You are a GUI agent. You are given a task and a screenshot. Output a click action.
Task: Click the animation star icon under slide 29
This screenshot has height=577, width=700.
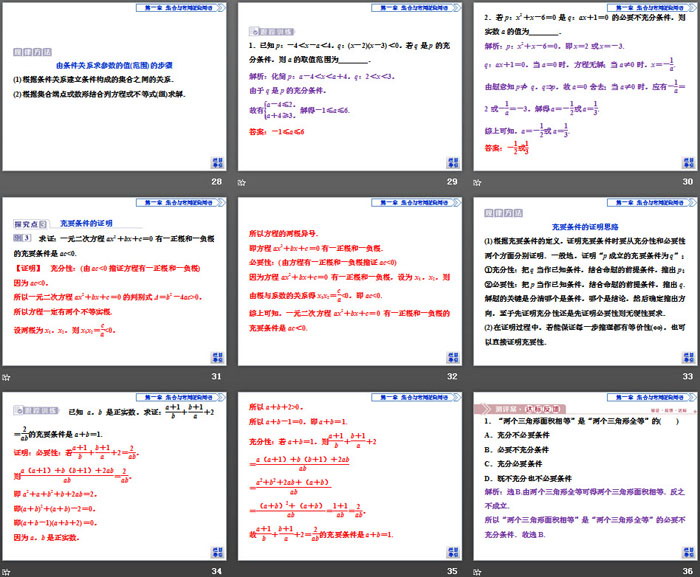(241, 183)
